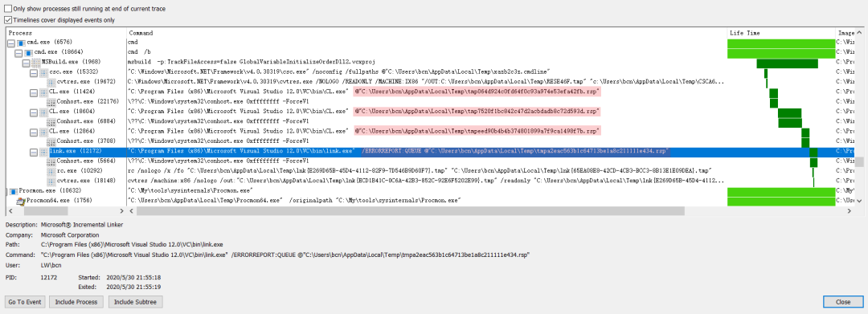Viewport: 868px width, 314px height.
Task: Click the Procmon64.exe (1756) magnifier icon
Action: click(21, 202)
